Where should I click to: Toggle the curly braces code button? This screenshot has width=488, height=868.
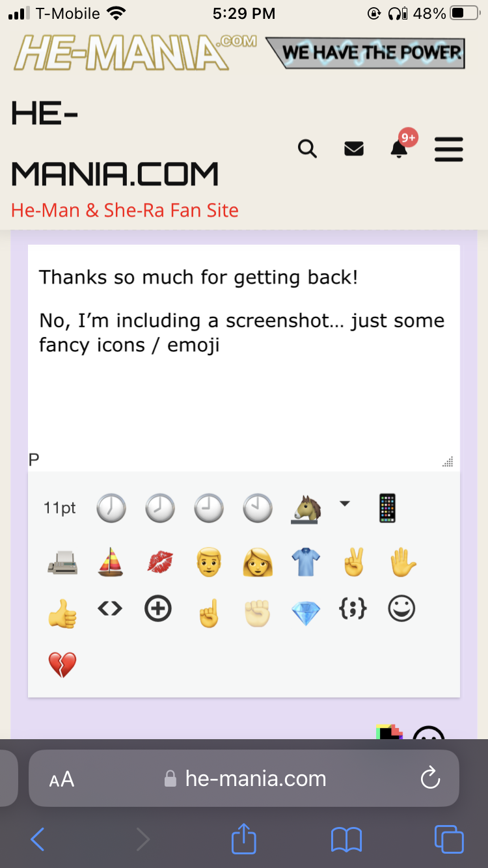click(x=353, y=609)
